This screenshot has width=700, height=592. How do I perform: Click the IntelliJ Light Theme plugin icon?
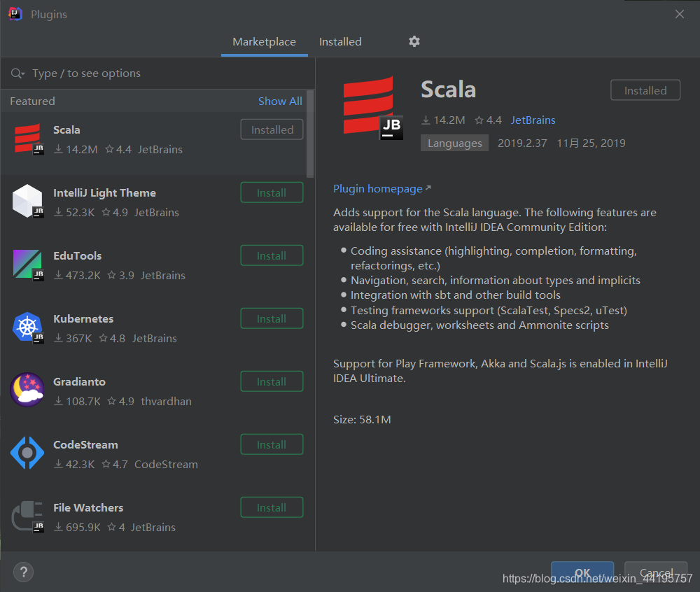[x=28, y=202]
